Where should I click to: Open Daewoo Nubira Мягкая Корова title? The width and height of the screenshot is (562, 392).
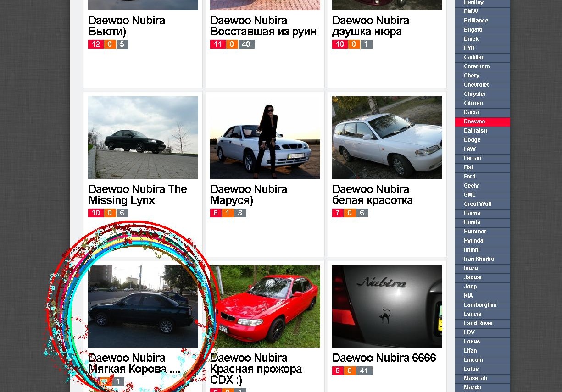pos(134,364)
